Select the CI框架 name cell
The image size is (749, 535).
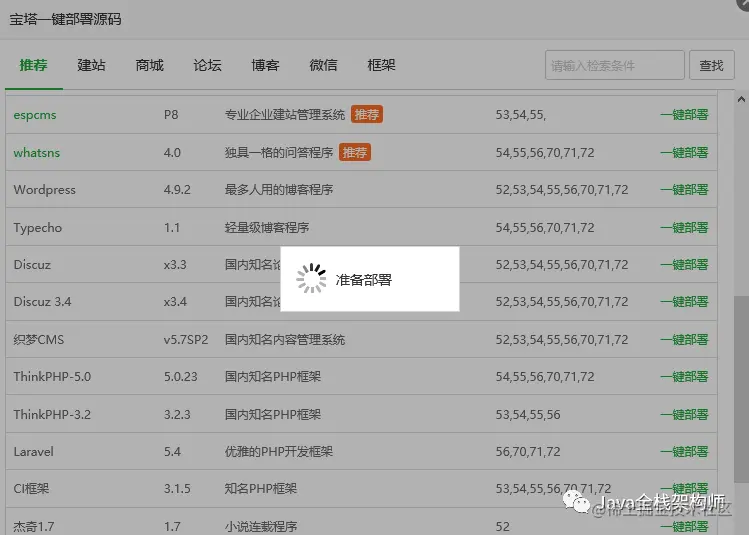coord(31,489)
